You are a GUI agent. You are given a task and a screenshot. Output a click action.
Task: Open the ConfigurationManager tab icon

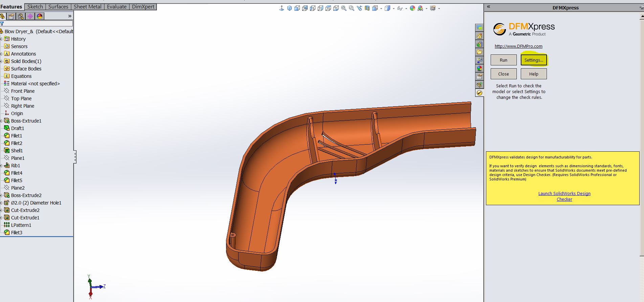click(x=21, y=16)
